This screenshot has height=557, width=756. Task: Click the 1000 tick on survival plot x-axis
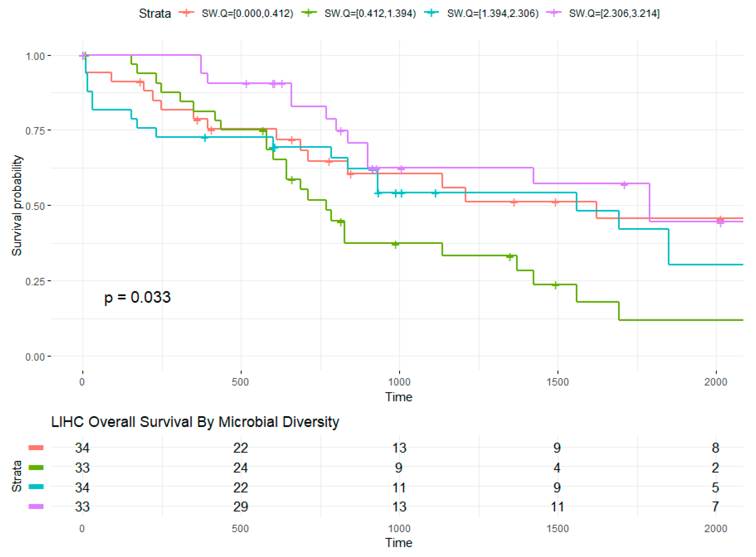point(399,382)
